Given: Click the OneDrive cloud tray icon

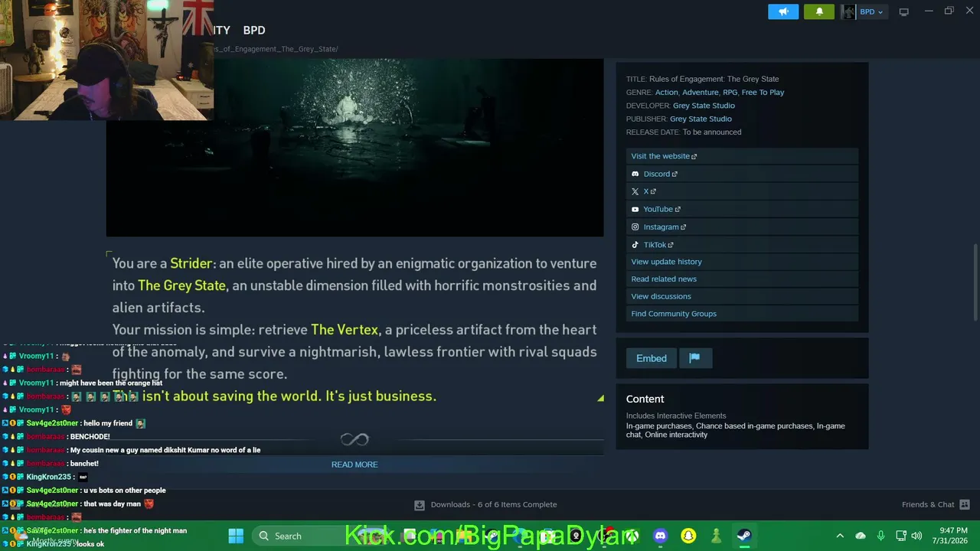Looking at the screenshot, I should [861, 536].
